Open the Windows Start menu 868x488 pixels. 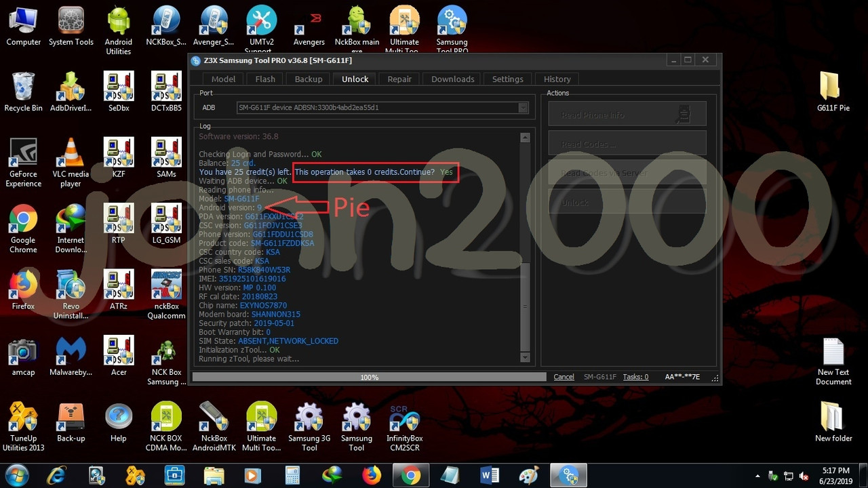pyautogui.click(x=16, y=475)
